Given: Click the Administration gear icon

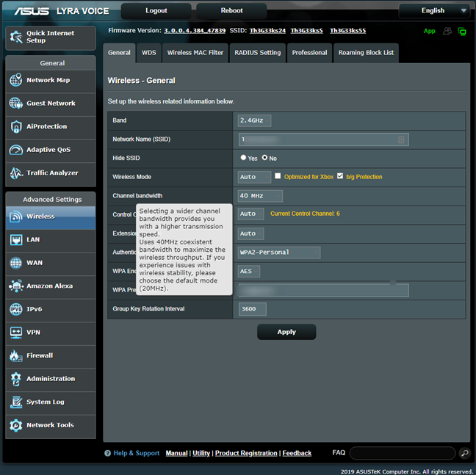Looking at the screenshot, I should [15, 379].
